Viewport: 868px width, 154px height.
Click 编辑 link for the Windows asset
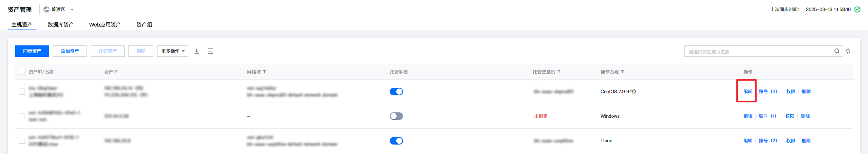click(748, 116)
